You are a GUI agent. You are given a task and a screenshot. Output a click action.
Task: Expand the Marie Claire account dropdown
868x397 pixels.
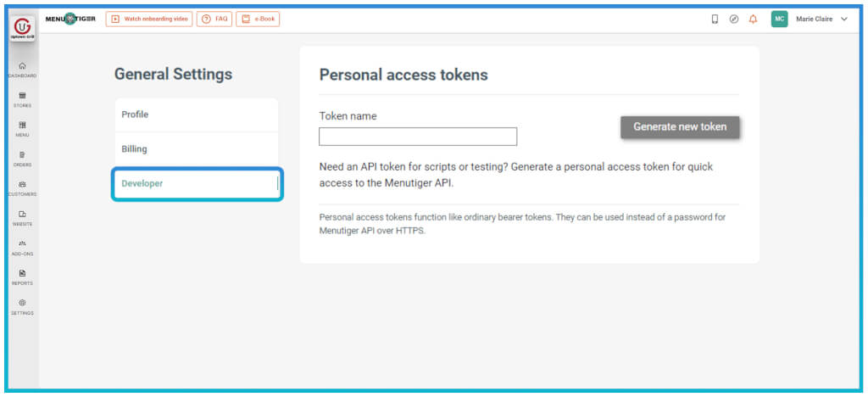843,20
